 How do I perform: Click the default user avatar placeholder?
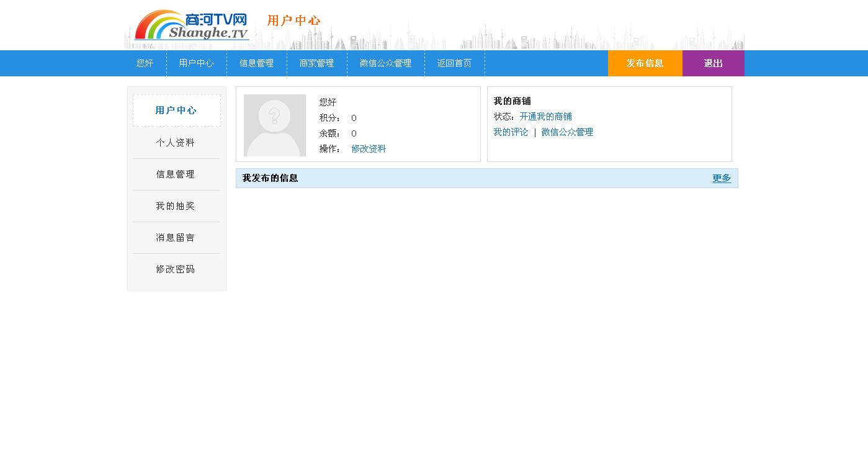click(275, 125)
